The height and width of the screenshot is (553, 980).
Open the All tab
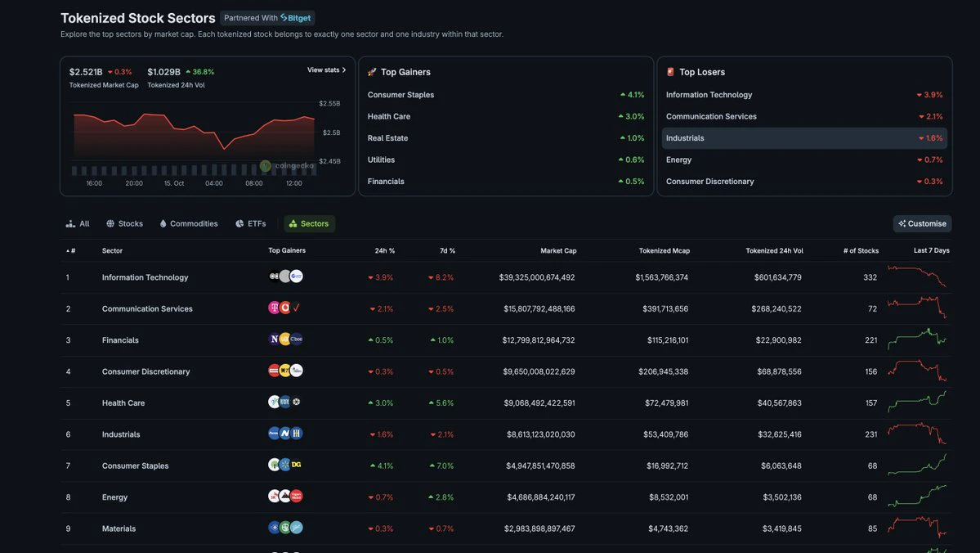[x=78, y=223]
